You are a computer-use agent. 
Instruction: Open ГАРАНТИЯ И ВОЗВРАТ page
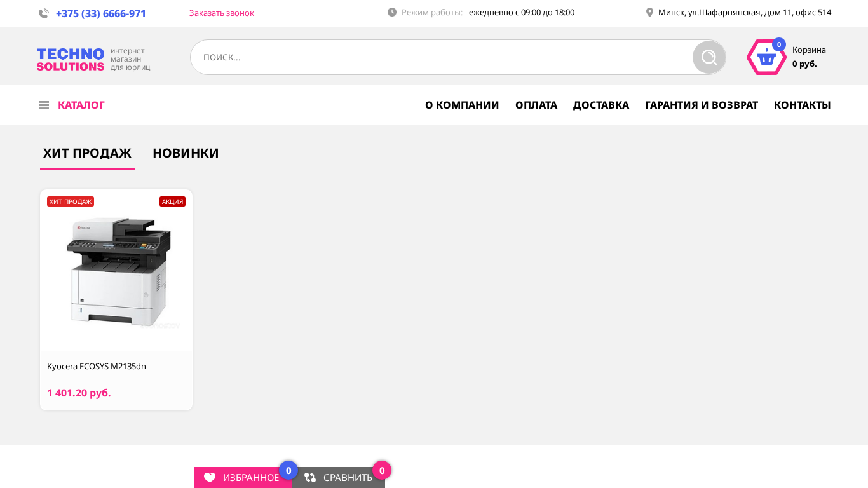[x=702, y=105]
